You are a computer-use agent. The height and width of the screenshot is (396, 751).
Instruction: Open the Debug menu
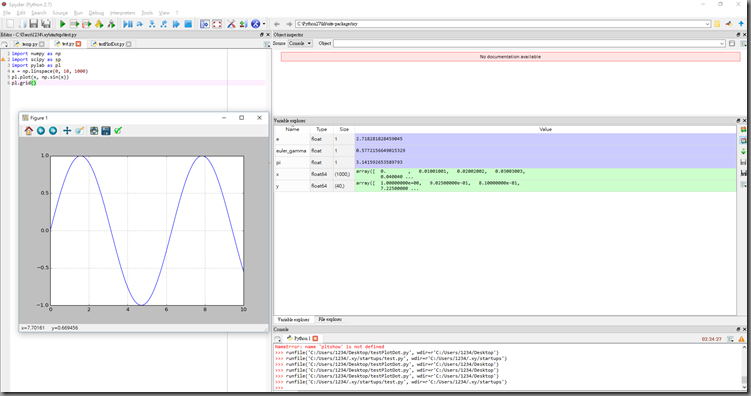tap(96, 13)
